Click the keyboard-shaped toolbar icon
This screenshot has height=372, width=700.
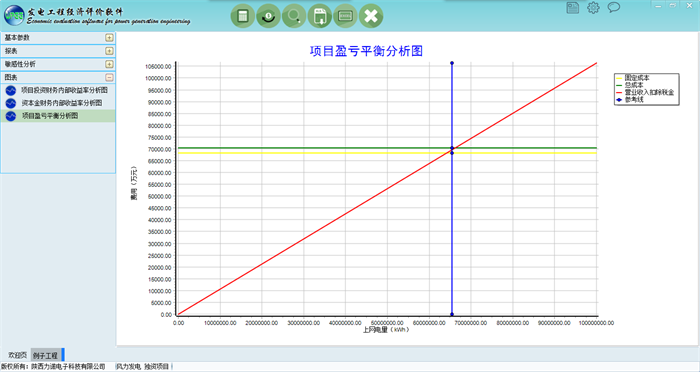[346, 16]
